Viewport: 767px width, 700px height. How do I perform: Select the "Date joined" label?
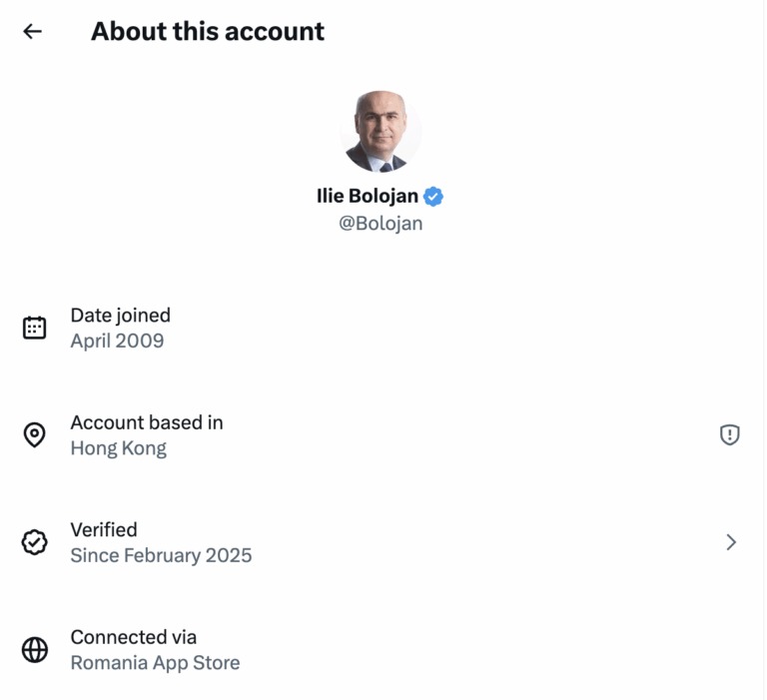[x=120, y=316]
